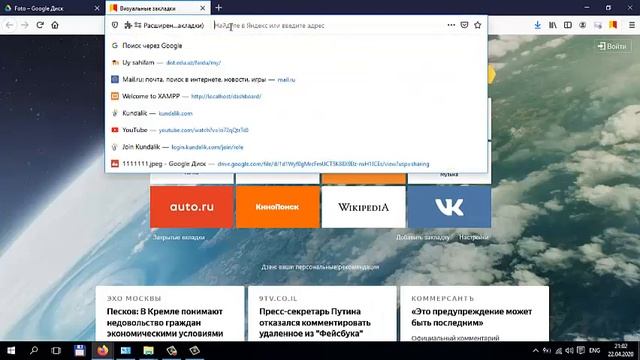Image resolution: width=640 pixels, height=360 pixels.
Task: Save page to Pocket
Action: 464,25
